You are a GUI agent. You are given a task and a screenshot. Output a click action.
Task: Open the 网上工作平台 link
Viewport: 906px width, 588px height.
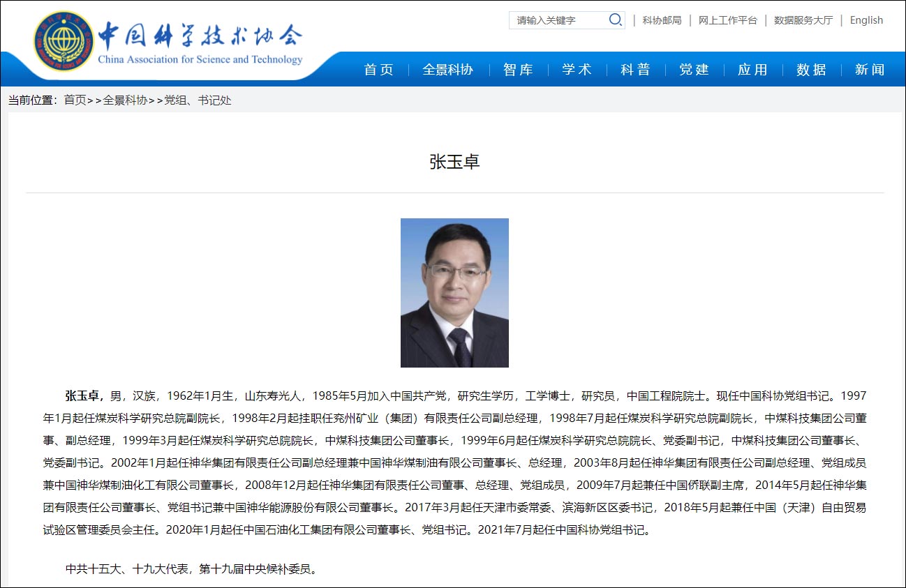(x=727, y=20)
